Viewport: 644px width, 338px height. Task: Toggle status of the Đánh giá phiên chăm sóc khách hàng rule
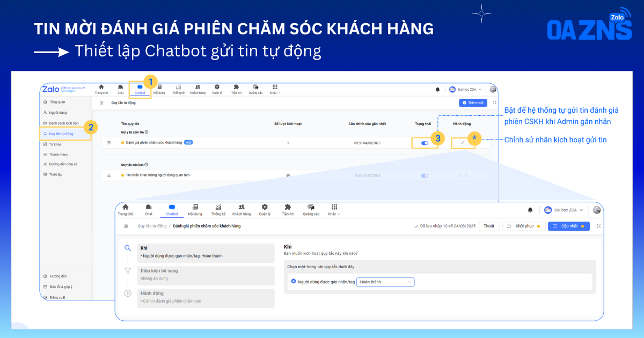click(x=425, y=143)
